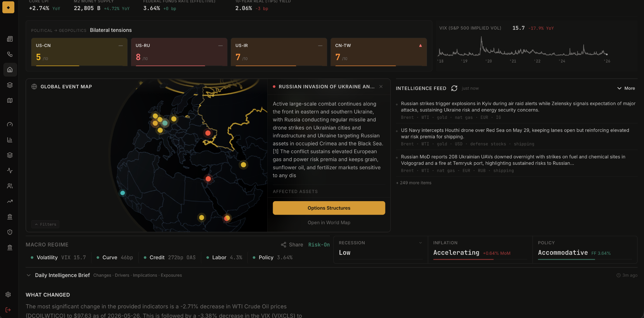Viewport: 644px width, 318px height.
Task: Click the gold diamond app logo
Action: [x=8, y=7]
